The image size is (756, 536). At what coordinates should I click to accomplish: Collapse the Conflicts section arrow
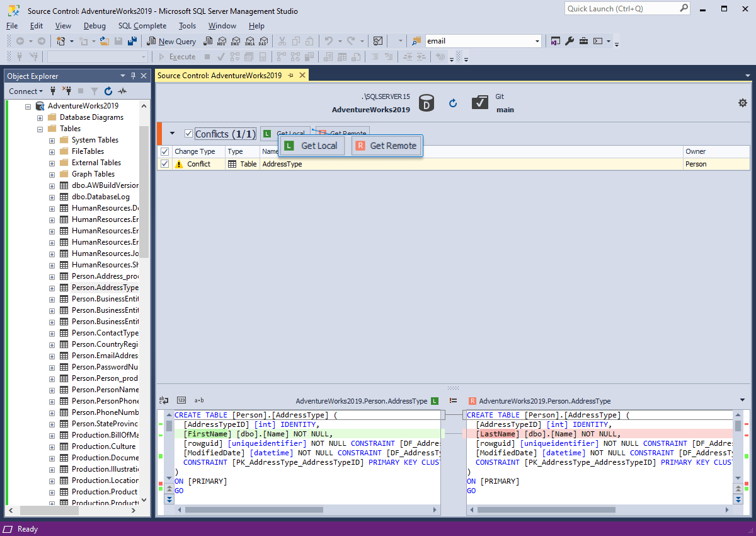172,134
